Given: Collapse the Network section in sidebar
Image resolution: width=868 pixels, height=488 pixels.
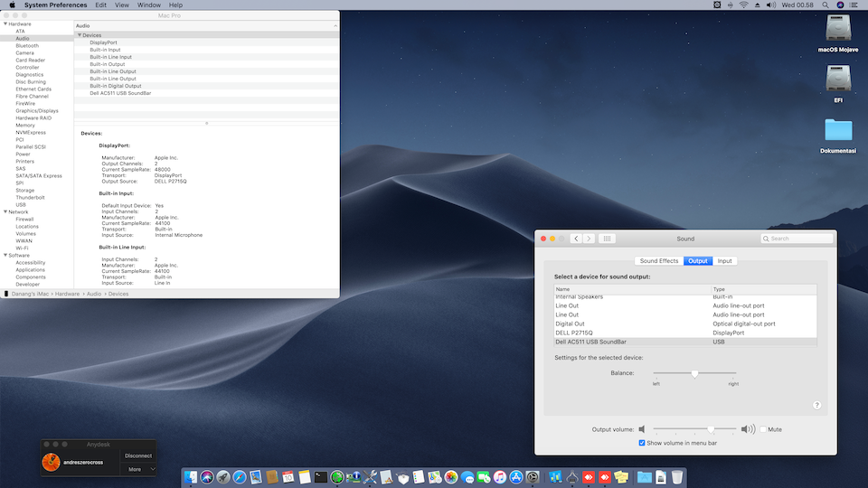Looking at the screenshot, I should coord(5,211).
